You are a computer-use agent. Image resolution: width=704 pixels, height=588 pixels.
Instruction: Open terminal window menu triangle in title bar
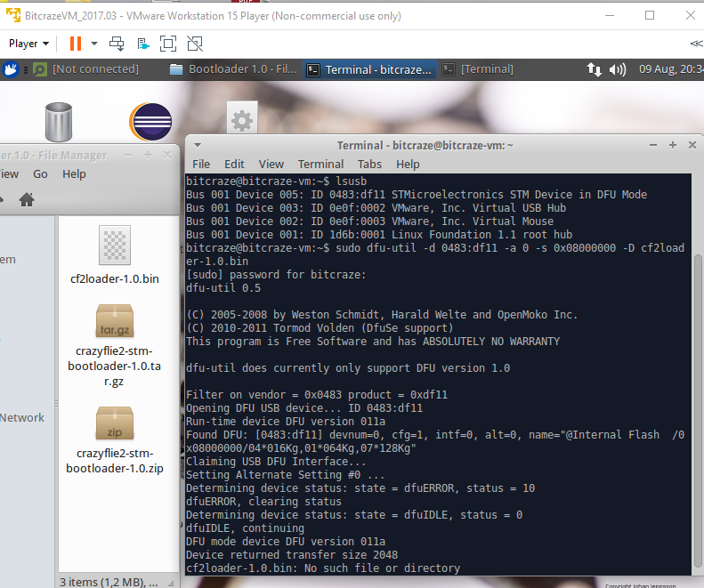[x=197, y=145]
